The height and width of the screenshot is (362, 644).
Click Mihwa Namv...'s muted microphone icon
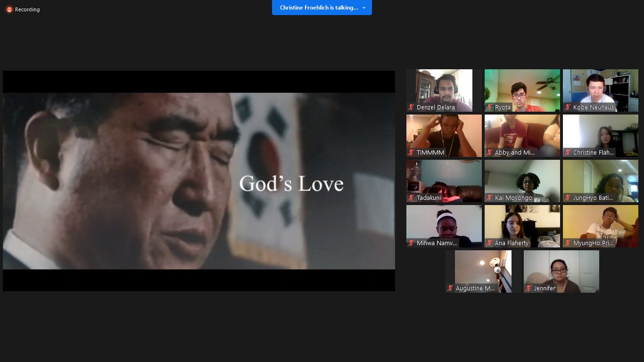click(411, 243)
